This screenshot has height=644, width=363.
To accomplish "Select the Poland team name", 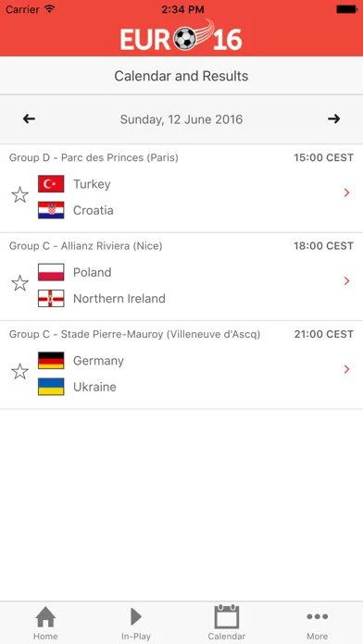I will [x=92, y=272].
